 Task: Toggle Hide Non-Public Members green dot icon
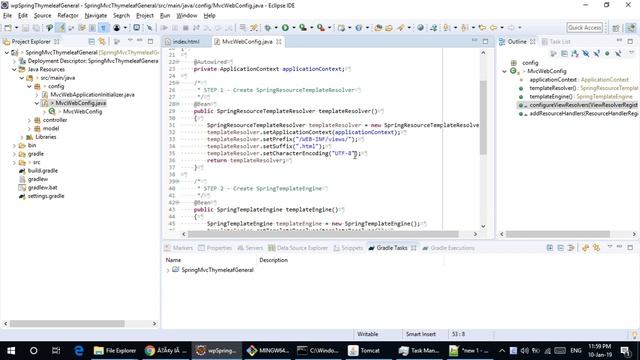pyautogui.click(x=607, y=53)
